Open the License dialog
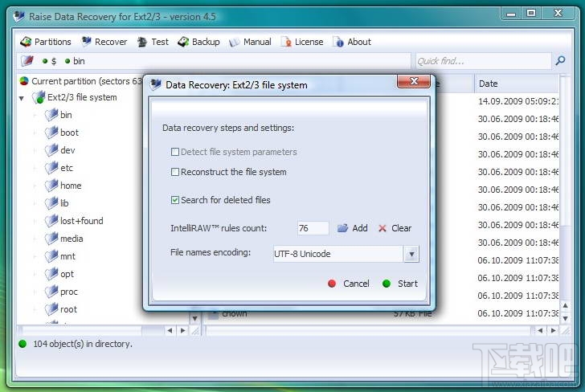 [x=302, y=42]
